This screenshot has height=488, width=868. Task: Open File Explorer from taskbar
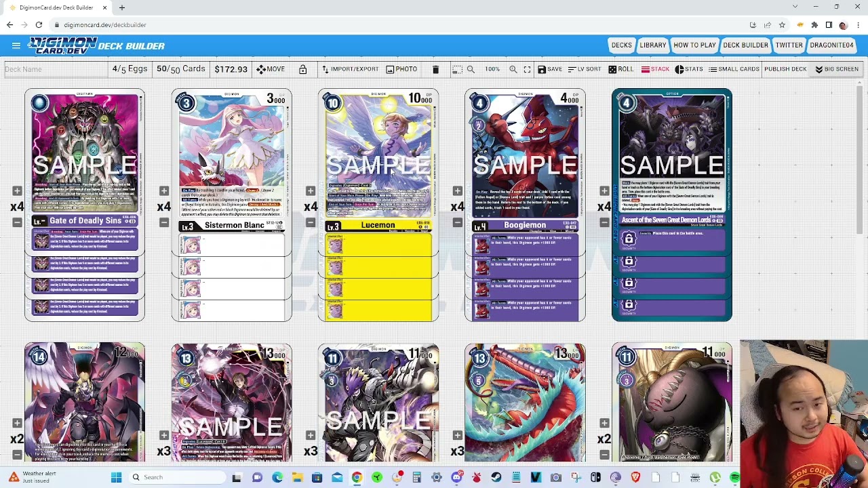pyautogui.click(x=297, y=477)
